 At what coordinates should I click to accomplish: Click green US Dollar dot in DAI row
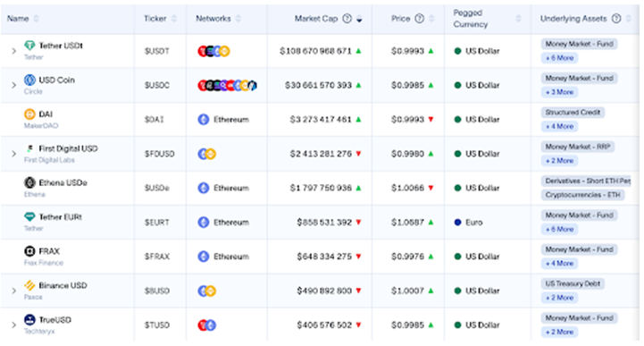(457, 120)
